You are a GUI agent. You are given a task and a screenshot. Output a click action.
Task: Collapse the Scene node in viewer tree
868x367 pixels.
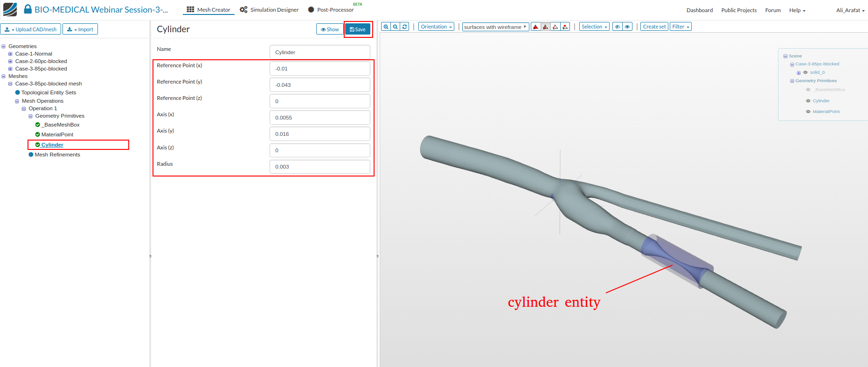[785, 56]
